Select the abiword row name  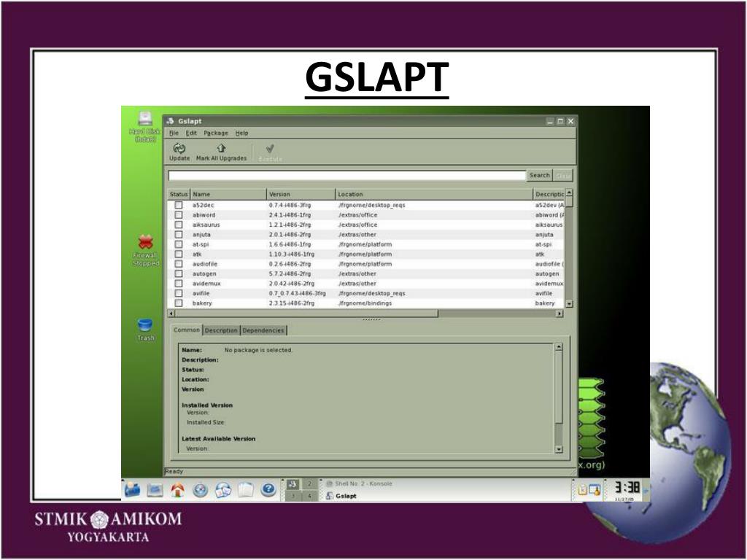[x=204, y=215]
